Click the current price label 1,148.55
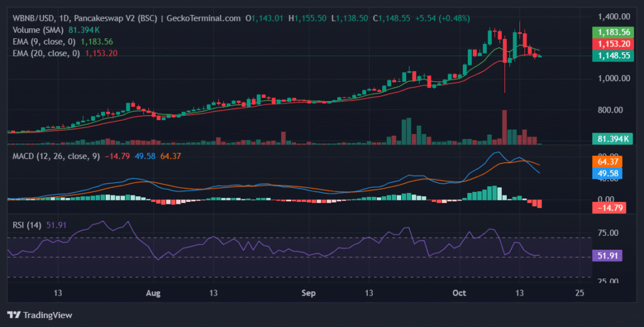This screenshot has height=327, width=644. 613,55
